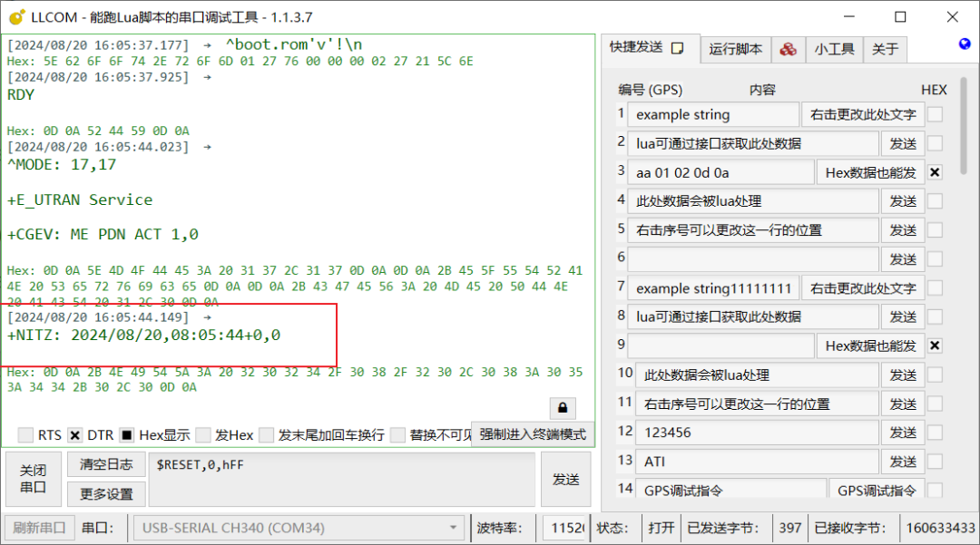Viewport: 980px width, 545px height.
Task: Open the 关于 tab
Action: (x=885, y=49)
